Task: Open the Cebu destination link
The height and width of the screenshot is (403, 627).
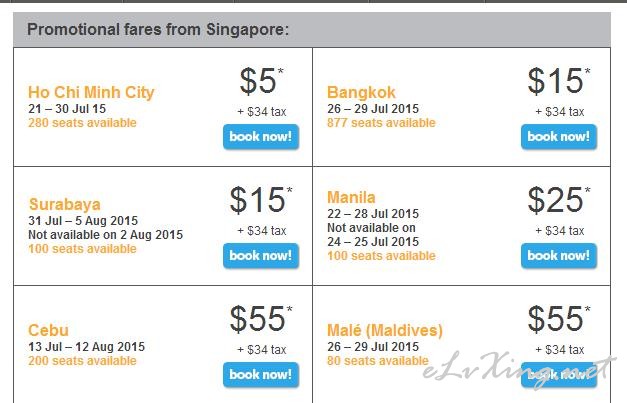Action: tap(48, 330)
